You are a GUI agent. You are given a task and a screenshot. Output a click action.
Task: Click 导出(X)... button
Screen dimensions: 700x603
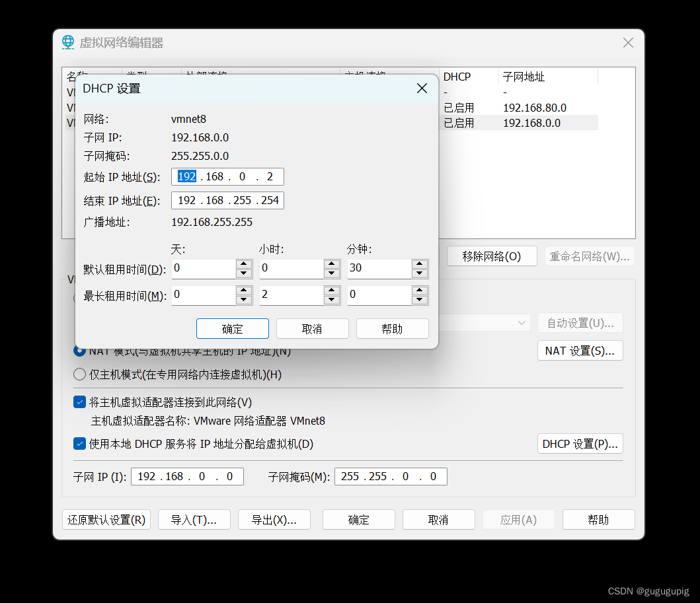pyautogui.click(x=274, y=520)
